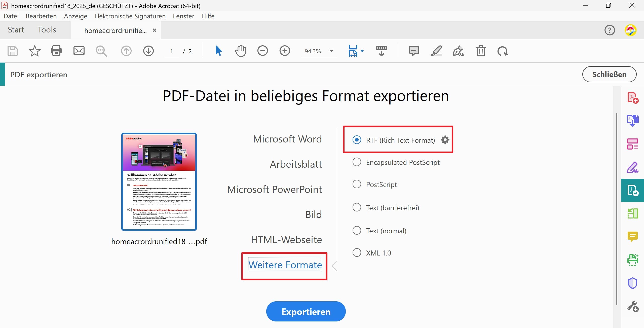Choose Arbeitsblatt export category
This screenshot has height=328, width=644.
pyautogui.click(x=296, y=164)
